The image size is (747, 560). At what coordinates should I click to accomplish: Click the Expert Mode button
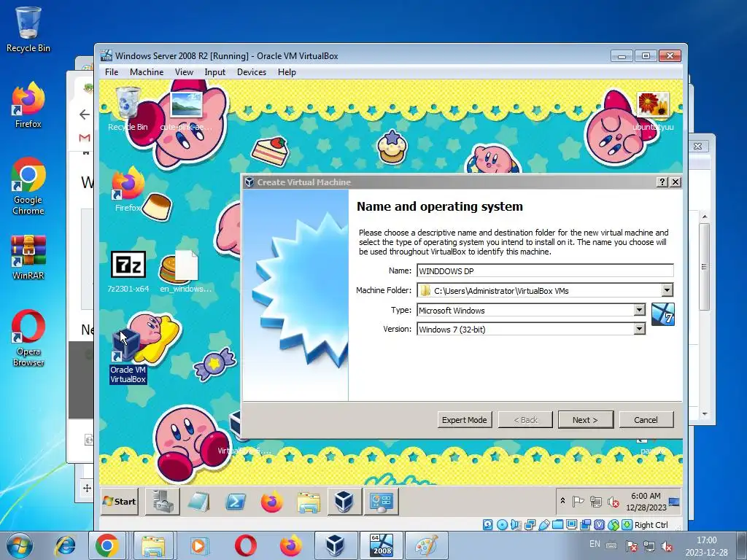(x=465, y=420)
